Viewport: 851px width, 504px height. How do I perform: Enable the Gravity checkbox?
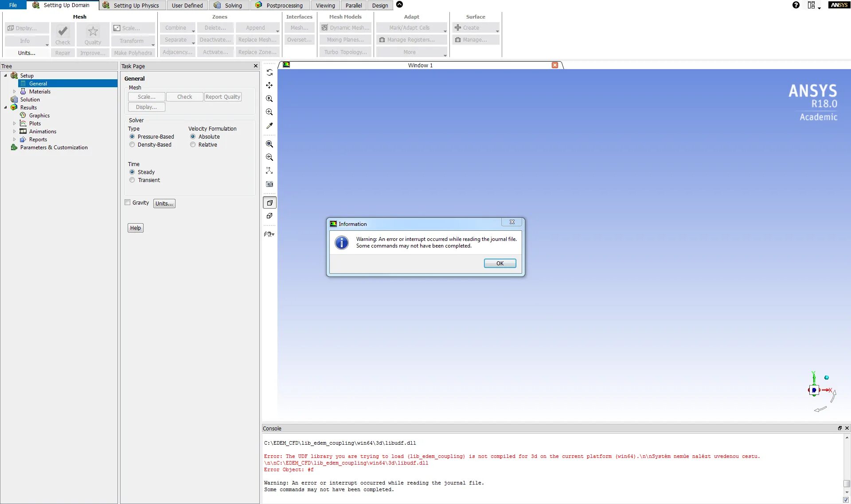point(128,202)
